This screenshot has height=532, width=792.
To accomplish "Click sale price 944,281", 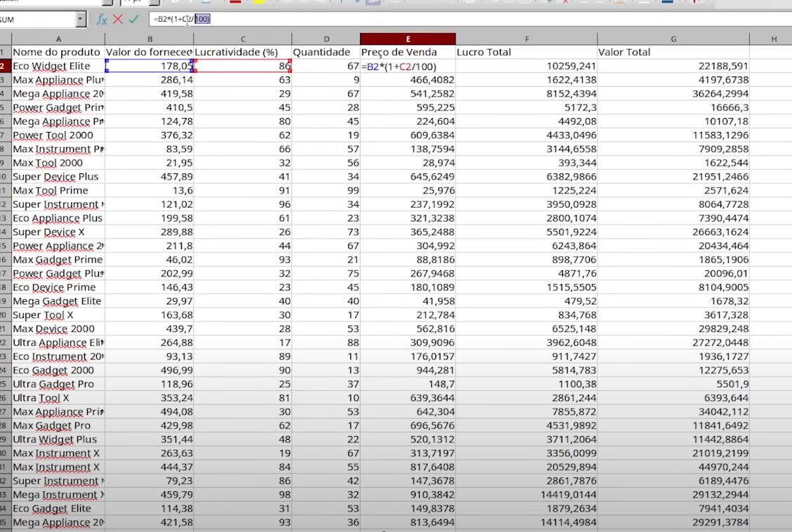I will (x=408, y=370).
